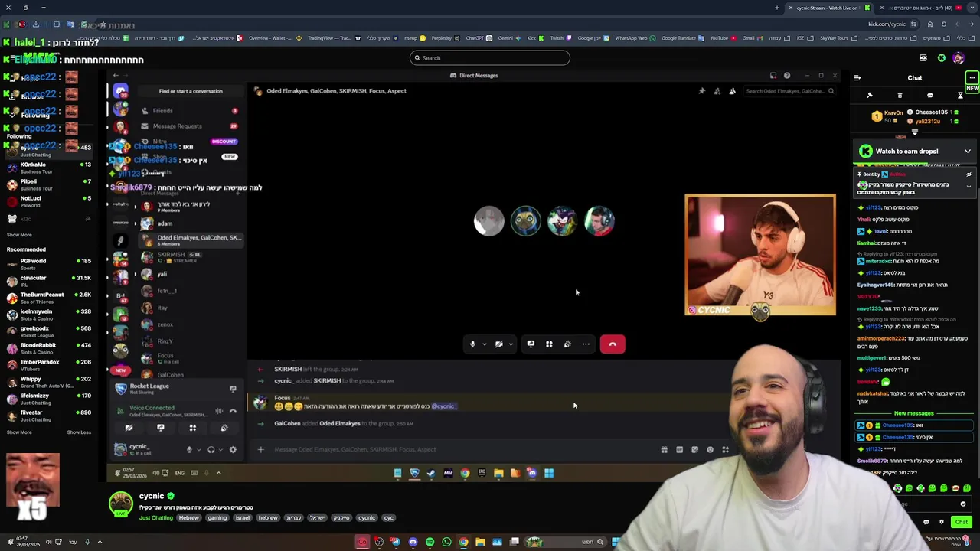Open Discord user settings gear
This screenshot has width=980, height=551.
point(233,450)
